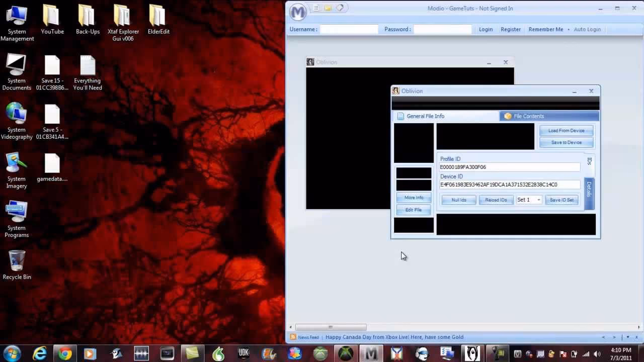Select the System Programs desktop icon
This screenshot has height=362, width=644.
(17, 220)
